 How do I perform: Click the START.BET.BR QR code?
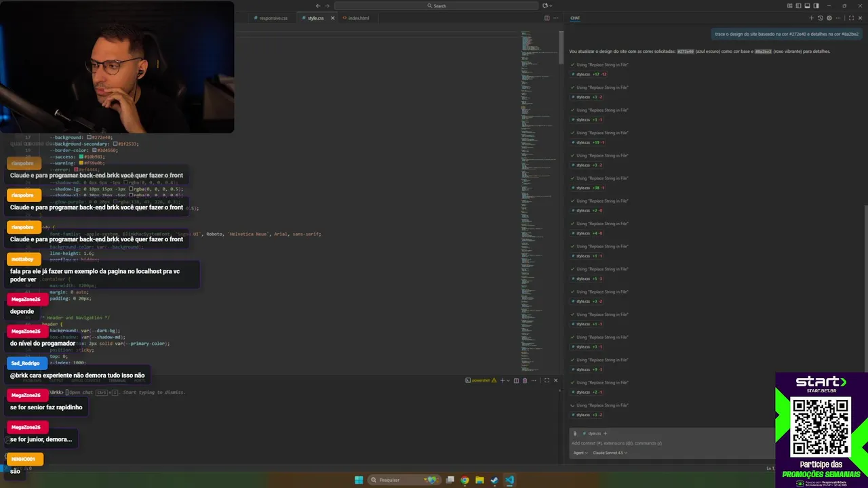coord(821,427)
